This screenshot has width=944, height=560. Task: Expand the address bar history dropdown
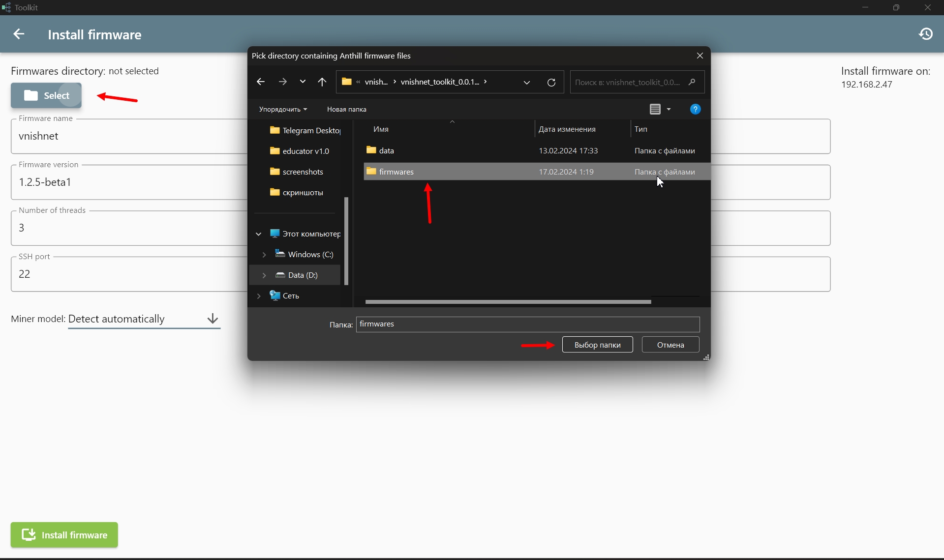pyautogui.click(x=527, y=82)
